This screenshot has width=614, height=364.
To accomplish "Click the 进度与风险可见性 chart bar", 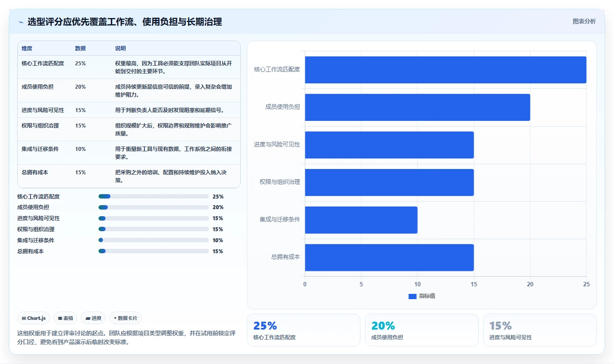I will (389, 145).
